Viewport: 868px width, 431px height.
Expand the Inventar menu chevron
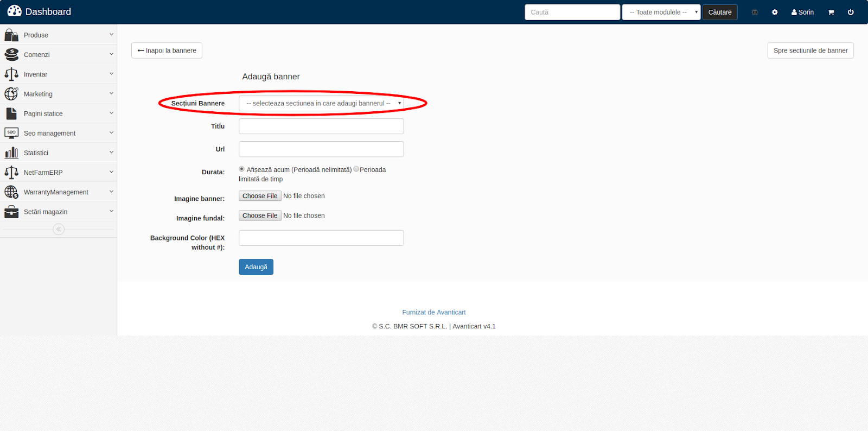pyautogui.click(x=111, y=74)
